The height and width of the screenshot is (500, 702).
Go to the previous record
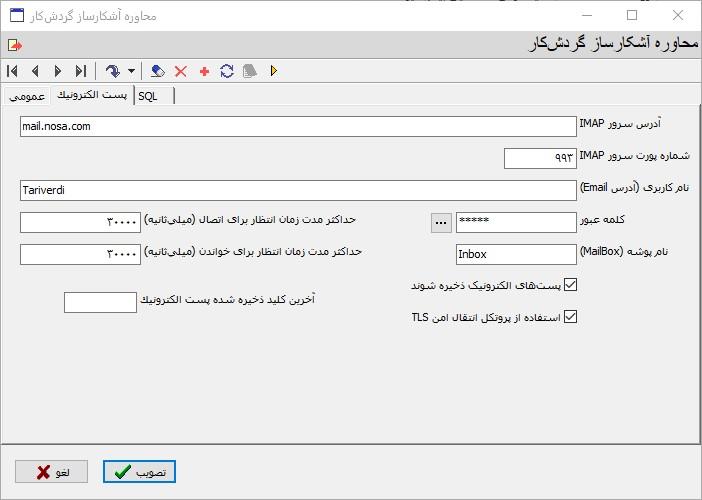tap(35, 71)
